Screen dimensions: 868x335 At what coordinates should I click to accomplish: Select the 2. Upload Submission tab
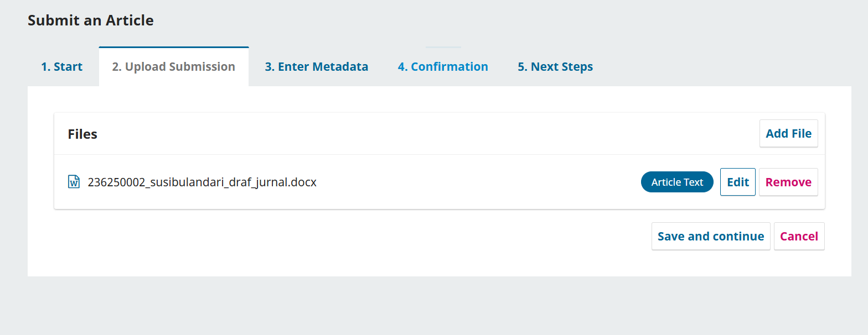[x=173, y=67]
